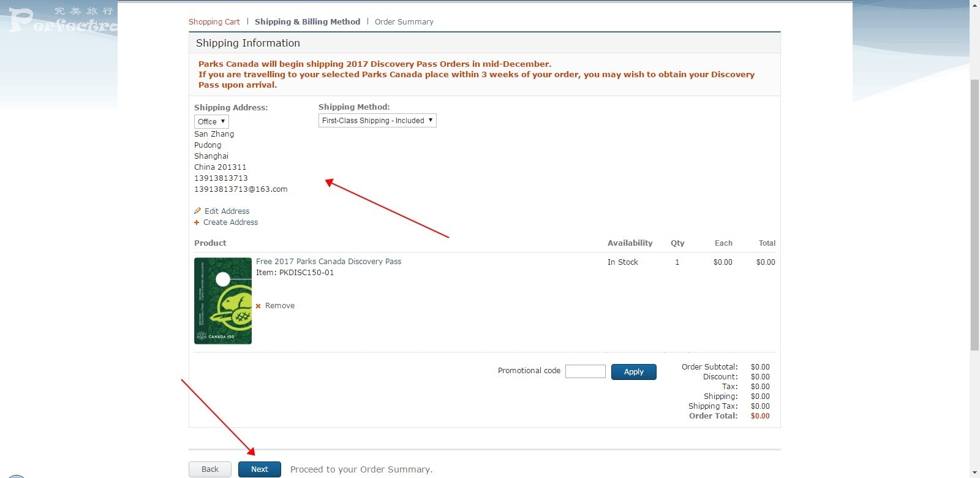Click the email 13913813713@163.com
The width and height of the screenshot is (980, 478).
pyautogui.click(x=241, y=189)
